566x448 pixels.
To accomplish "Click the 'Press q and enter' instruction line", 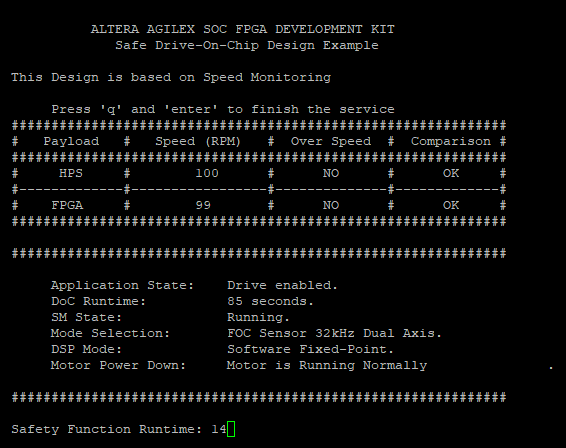I will (223, 109).
